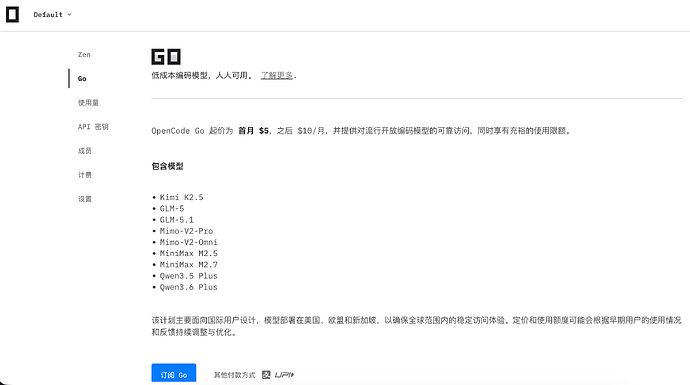Open the API 密钥 page
690x385 pixels.
click(93, 127)
